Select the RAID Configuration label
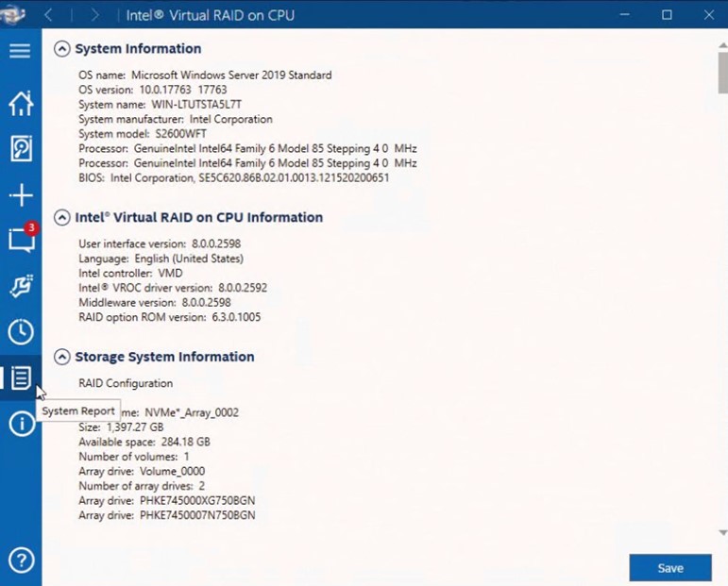The height and width of the screenshot is (586, 728). [126, 383]
